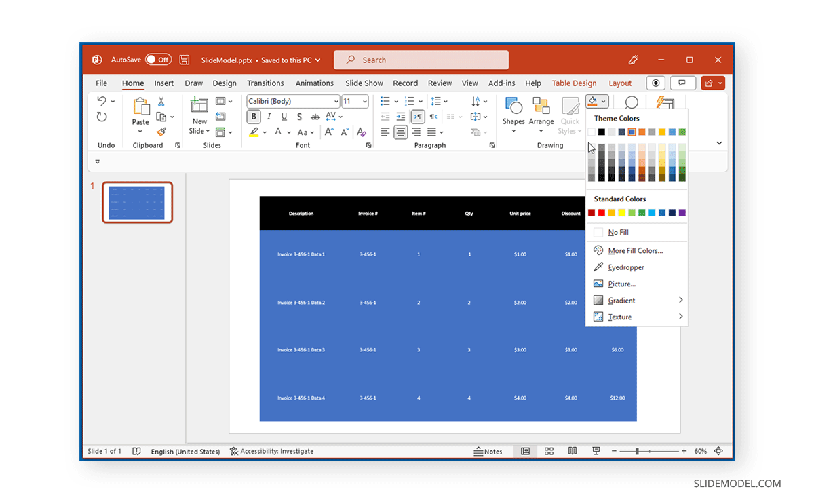Select slide 1 thumbnail
This screenshot has height=504, width=814.
coord(138,202)
